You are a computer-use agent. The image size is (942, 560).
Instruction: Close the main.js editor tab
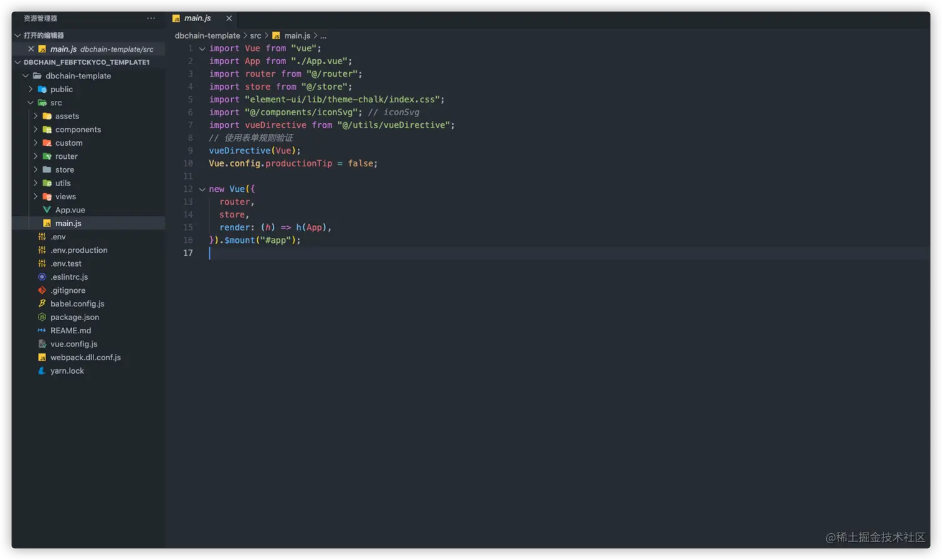229,18
